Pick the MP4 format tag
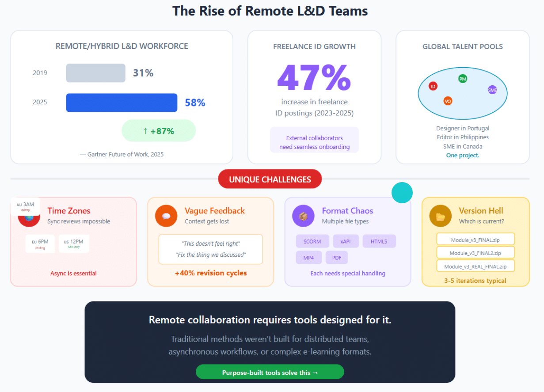The width and height of the screenshot is (544, 392). point(309,257)
